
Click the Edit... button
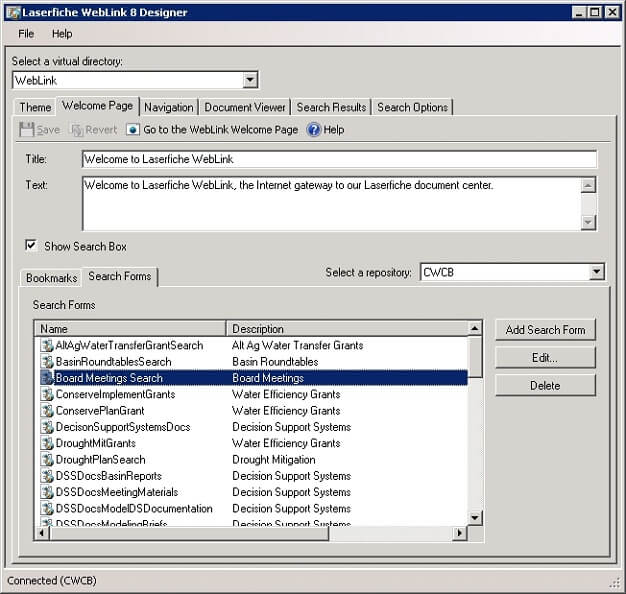545,358
